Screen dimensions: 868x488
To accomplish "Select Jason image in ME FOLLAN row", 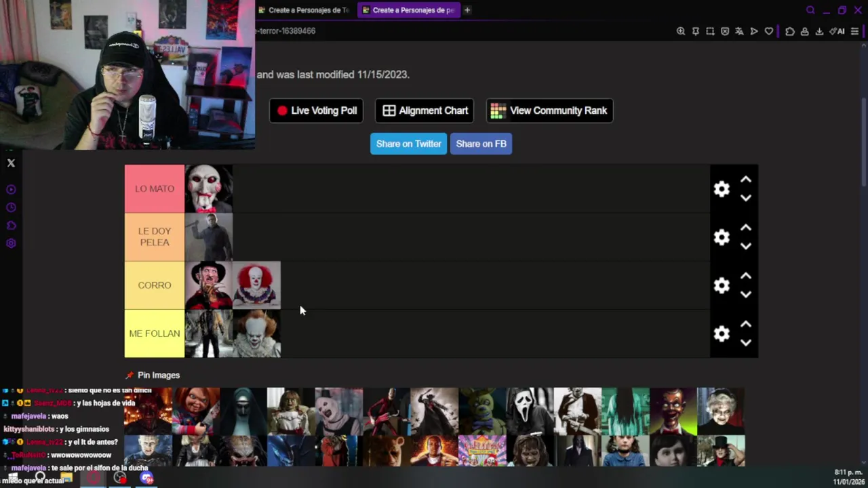I will point(209,333).
